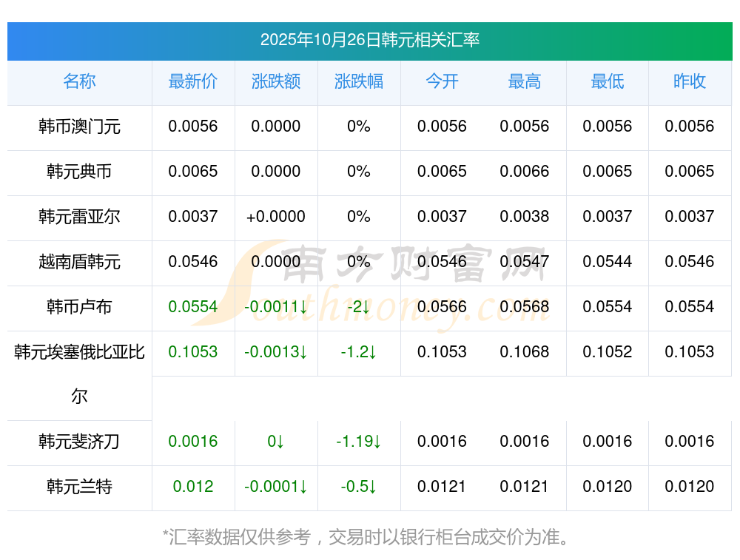740x560 pixels.
Task: Click the -0.0013↓ change for 埃塞俄比亚比尔
Action: click(276, 352)
